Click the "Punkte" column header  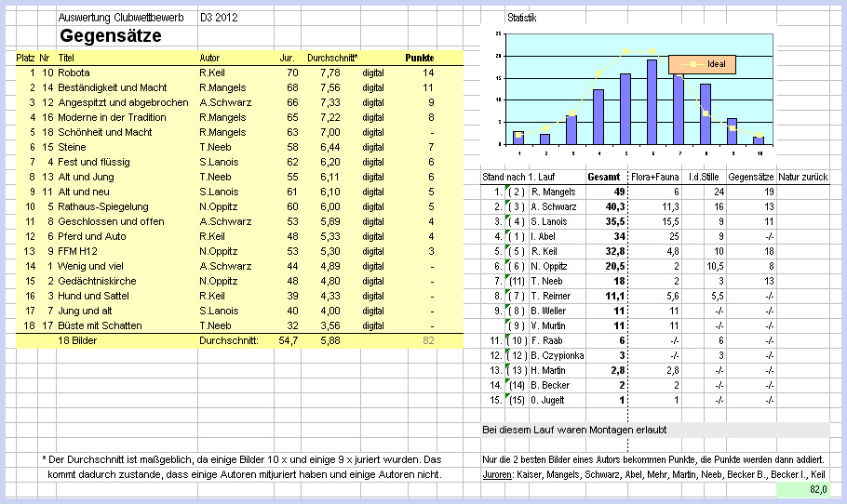pos(420,58)
